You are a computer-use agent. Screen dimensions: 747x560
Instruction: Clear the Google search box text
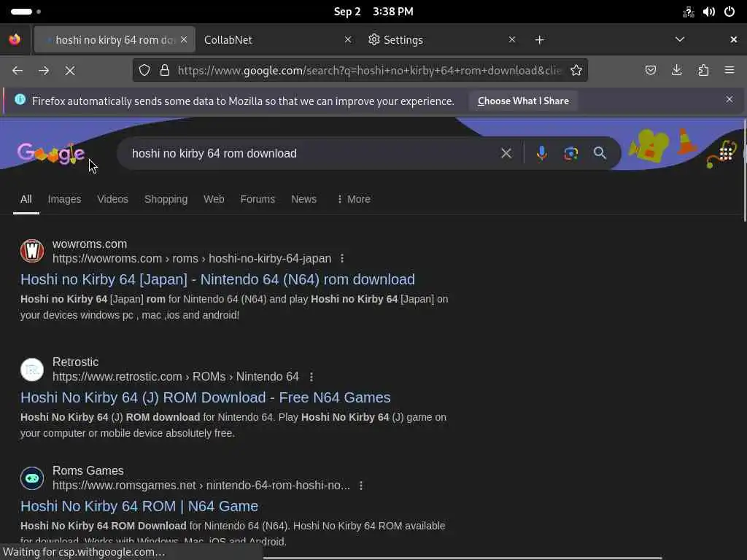506,153
